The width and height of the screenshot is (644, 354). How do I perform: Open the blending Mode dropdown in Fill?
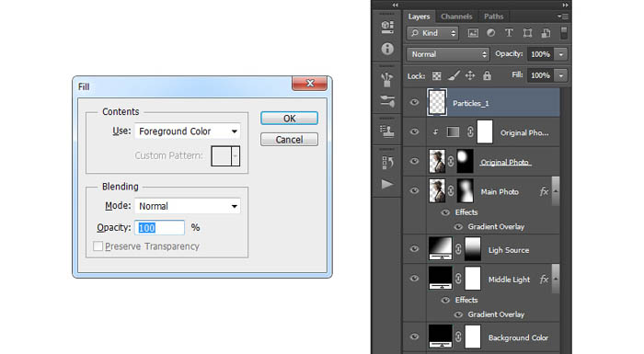coord(188,206)
